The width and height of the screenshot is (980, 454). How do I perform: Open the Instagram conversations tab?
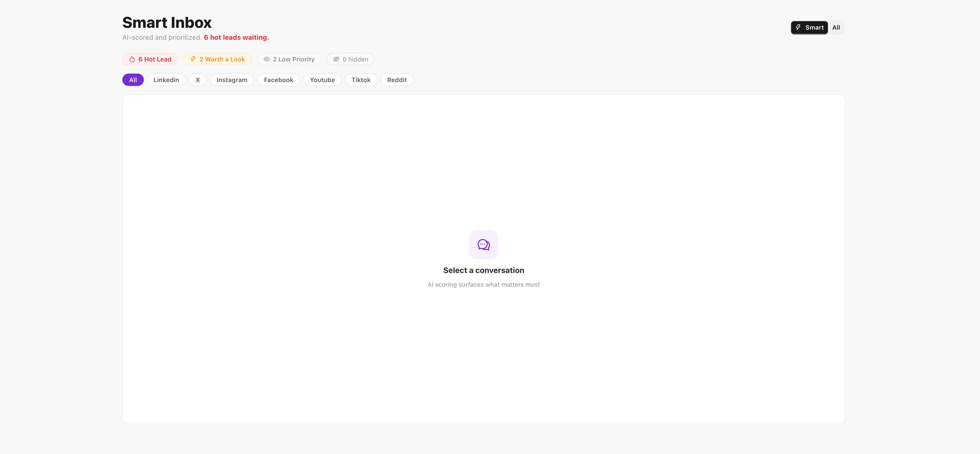231,79
